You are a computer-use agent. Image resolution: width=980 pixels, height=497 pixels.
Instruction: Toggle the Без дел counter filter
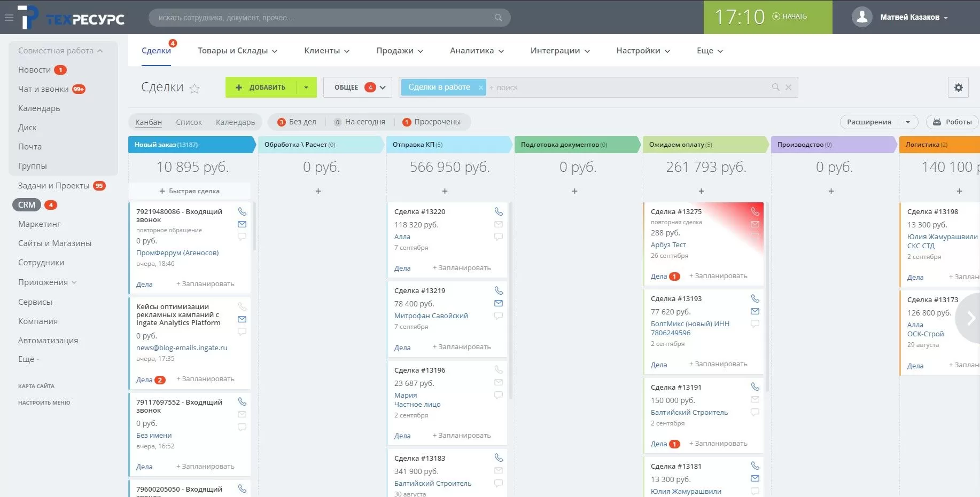pos(297,122)
